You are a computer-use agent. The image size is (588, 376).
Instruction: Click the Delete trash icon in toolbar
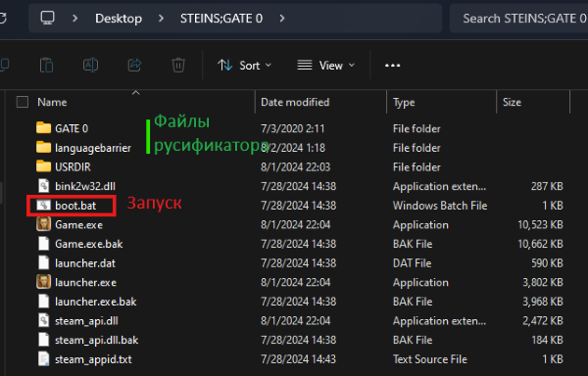click(178, 66)
